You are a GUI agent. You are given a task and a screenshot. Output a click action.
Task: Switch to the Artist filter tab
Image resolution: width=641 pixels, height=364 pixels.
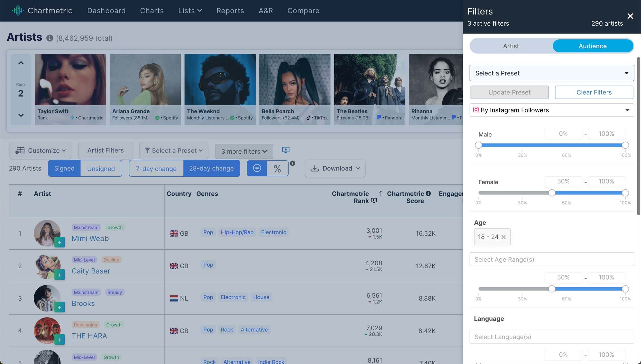tap(511, 46)
